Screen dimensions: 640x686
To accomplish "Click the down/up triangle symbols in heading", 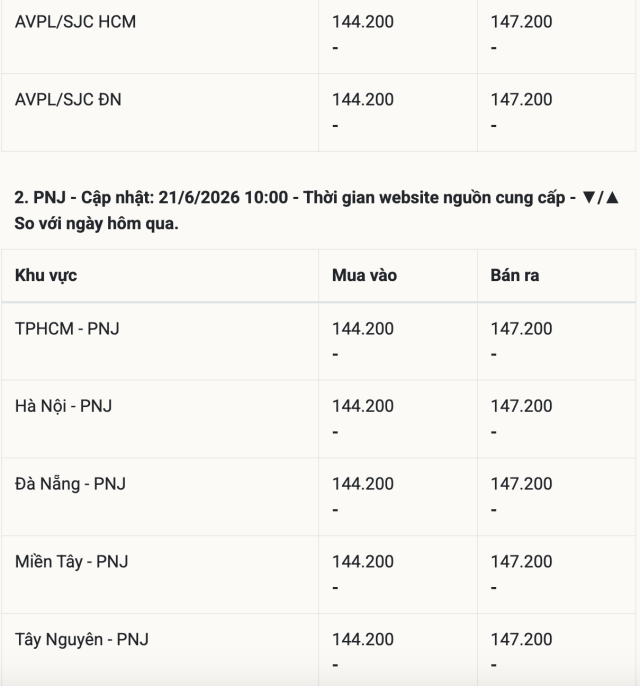I will click(x=601, y=198).
